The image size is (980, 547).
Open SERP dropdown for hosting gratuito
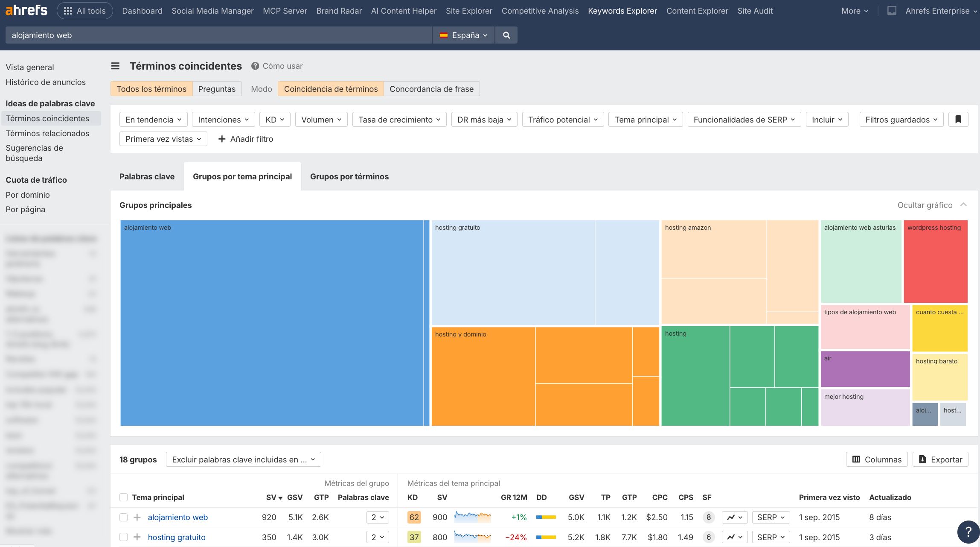click(x=771, y=537)
